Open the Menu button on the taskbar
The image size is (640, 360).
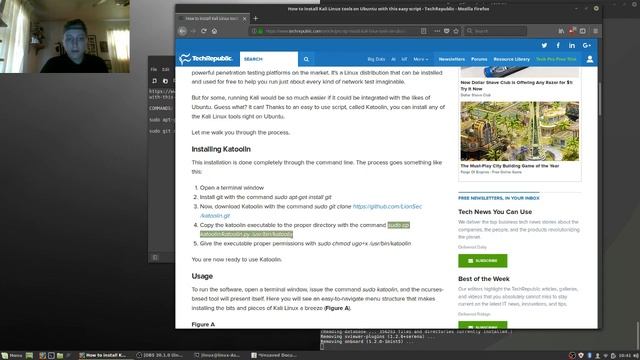coord(12,356)
